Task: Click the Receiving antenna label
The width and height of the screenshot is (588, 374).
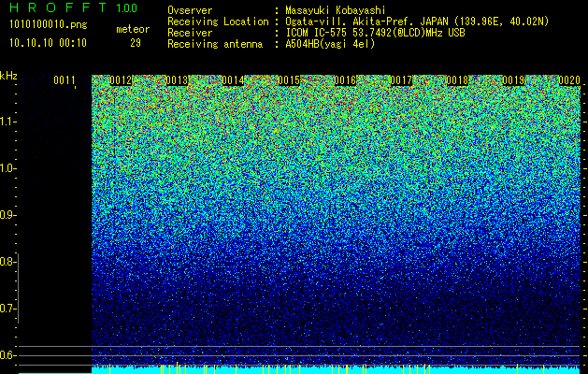Action: (215, 44)
